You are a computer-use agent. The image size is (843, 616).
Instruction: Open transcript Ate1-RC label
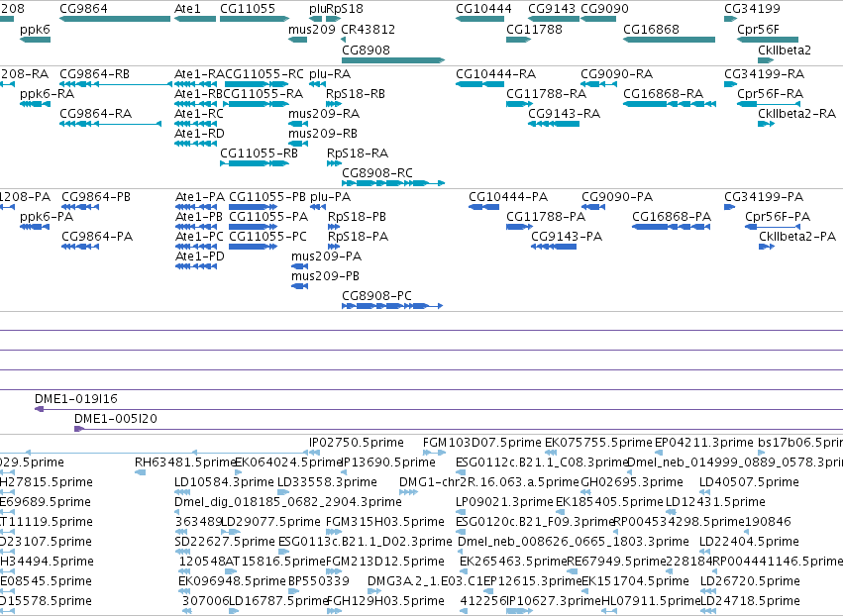tap(199, 114)
